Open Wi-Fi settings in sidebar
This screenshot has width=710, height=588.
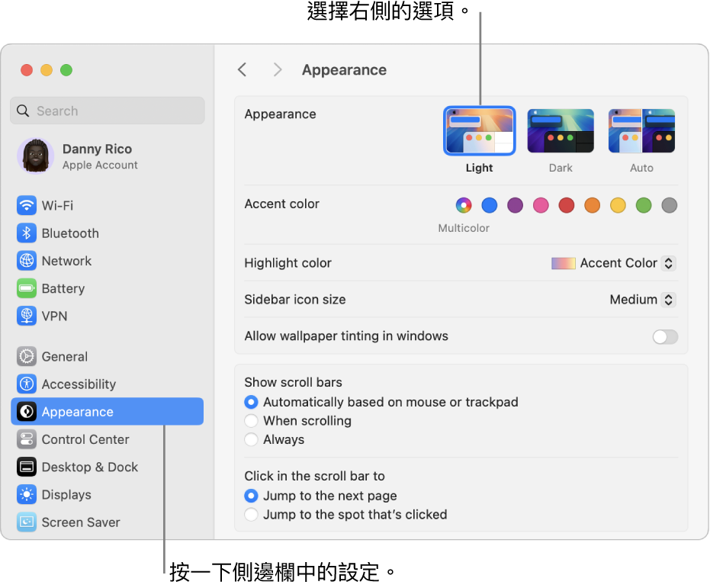coord(108,205)
